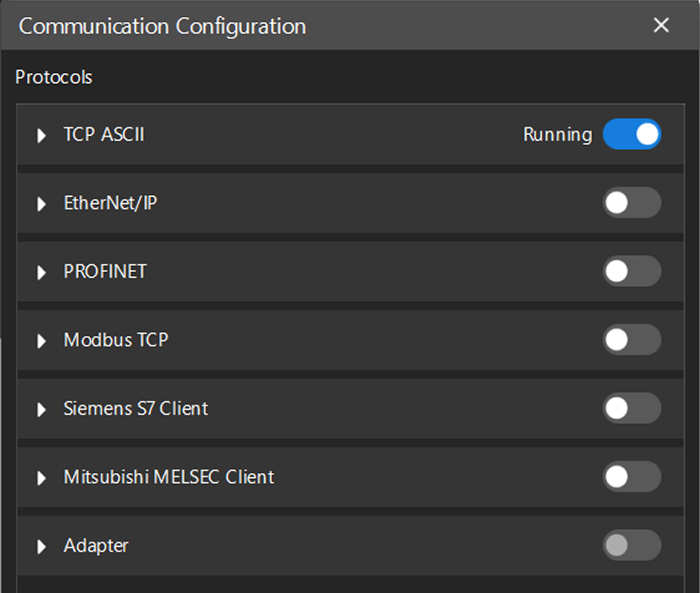700x593 pixels.
Task: Expand the Modbus TCP protocol section
Action: coord(42,341)
